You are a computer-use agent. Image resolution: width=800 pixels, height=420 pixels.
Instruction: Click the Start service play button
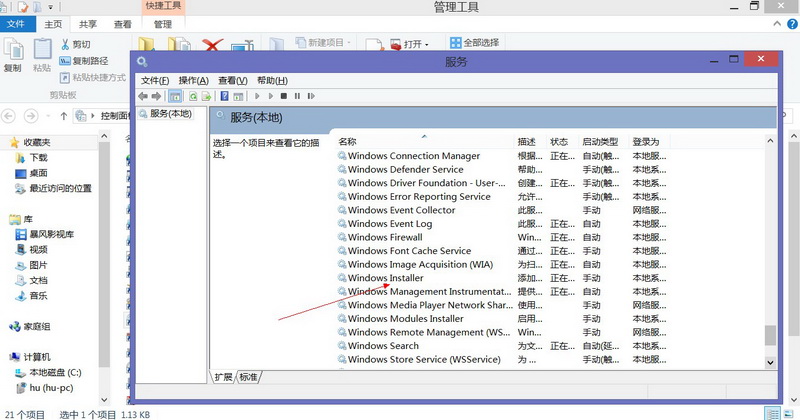click(257, 96)
